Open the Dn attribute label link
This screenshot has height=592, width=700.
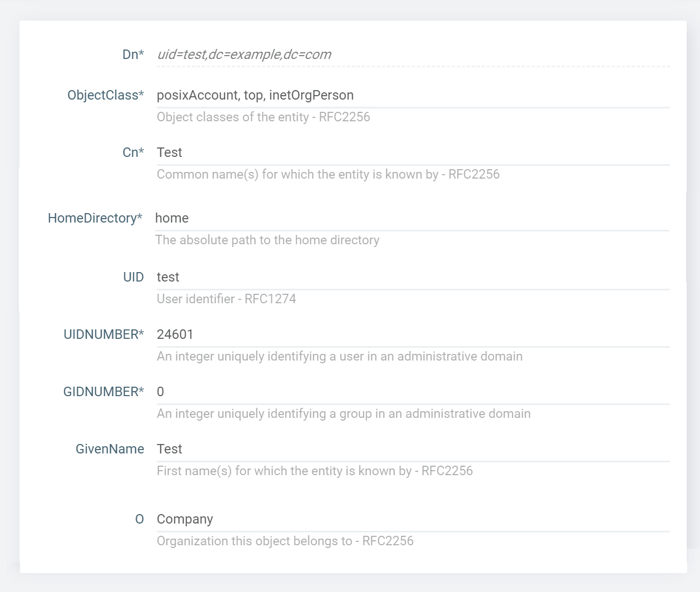pos(133,55)
